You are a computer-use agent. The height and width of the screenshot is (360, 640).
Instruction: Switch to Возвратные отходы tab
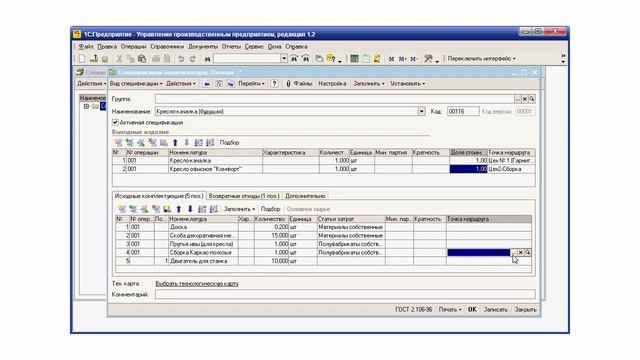click(x=244, y=196)
